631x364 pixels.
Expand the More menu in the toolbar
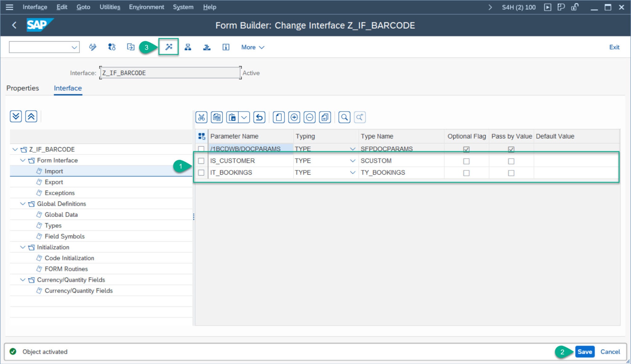click(252, 47)
